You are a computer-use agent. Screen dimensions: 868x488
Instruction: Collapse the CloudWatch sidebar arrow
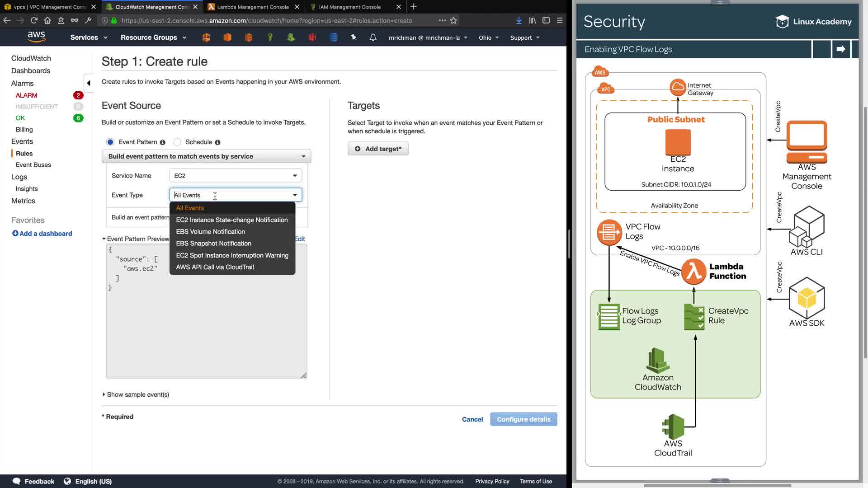tap(89, 83)
